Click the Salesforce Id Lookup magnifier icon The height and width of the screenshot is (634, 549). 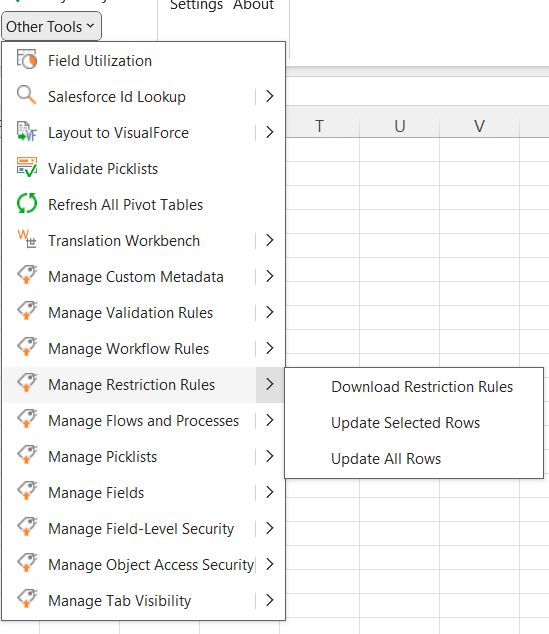coord(27,96)
